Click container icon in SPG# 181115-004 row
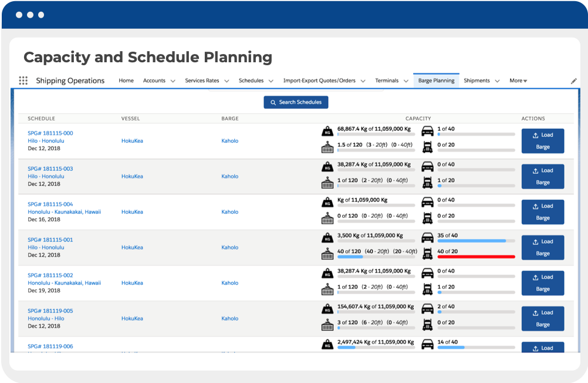This screenshot has height=383, width=588. click(327, 219)
